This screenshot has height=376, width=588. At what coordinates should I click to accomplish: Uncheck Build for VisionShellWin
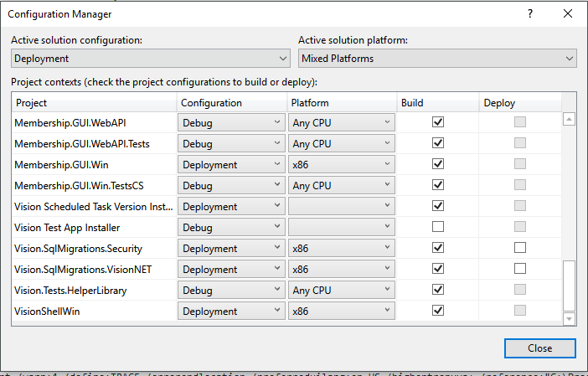(437, 311)
